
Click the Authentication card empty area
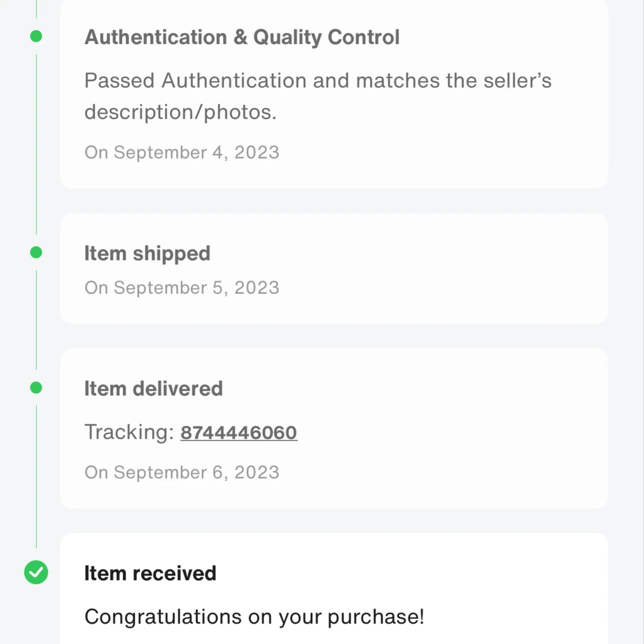pyautogui.click(x=452, y=156)
